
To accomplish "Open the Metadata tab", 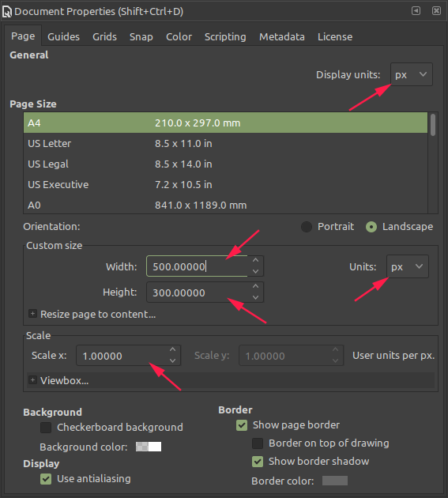I will (x=281, y=37).
